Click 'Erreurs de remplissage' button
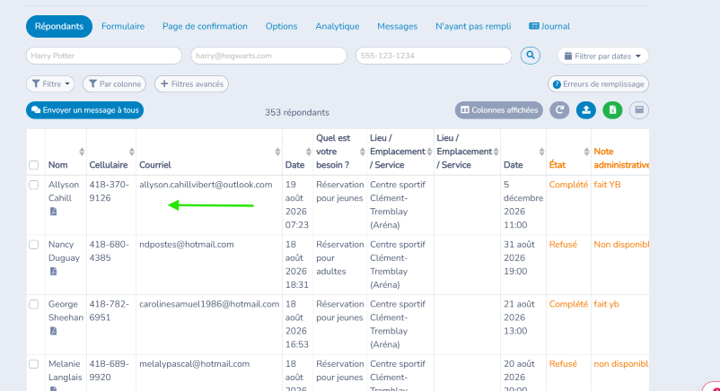 (598, 84)
